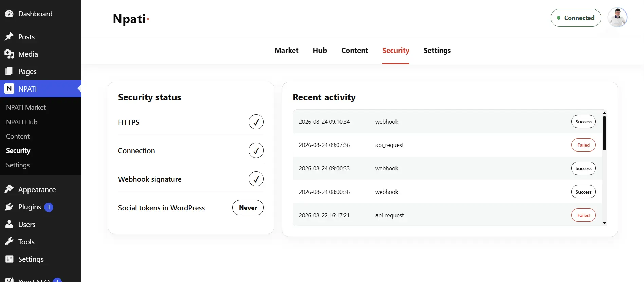Click the Connected status button
Viewport: 644px width, 282px height.
576,18
